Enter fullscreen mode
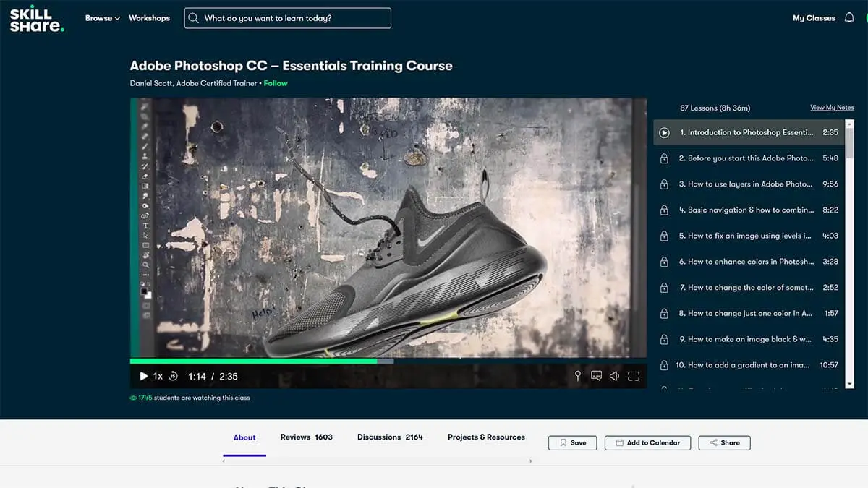 (x=634, y=376)
